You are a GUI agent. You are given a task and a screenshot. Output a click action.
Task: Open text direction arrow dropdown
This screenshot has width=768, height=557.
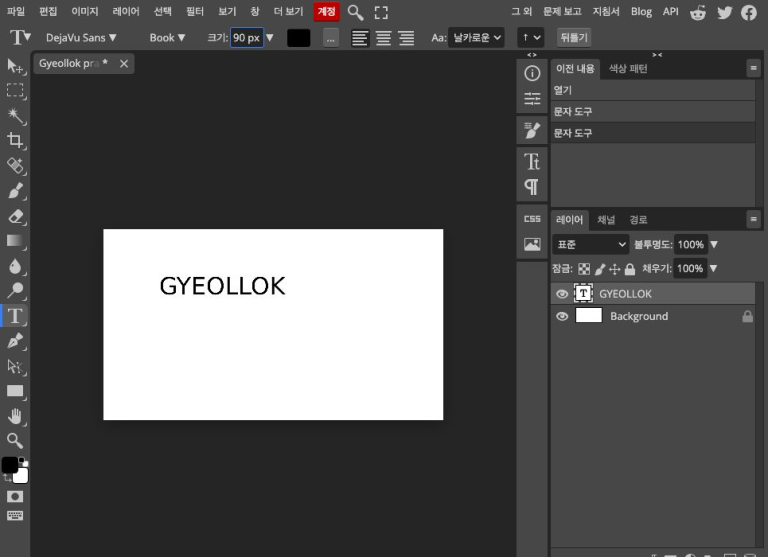[x=530, y=38]
